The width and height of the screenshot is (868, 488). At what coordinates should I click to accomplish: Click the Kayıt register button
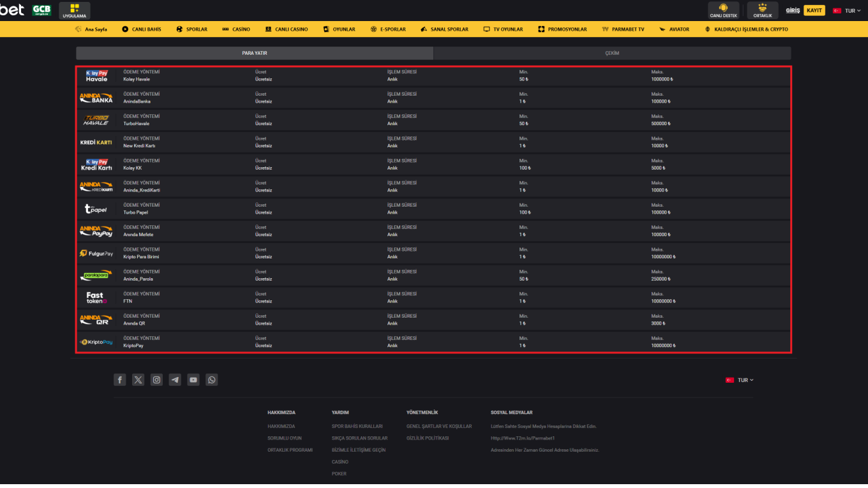coord(814,11)
